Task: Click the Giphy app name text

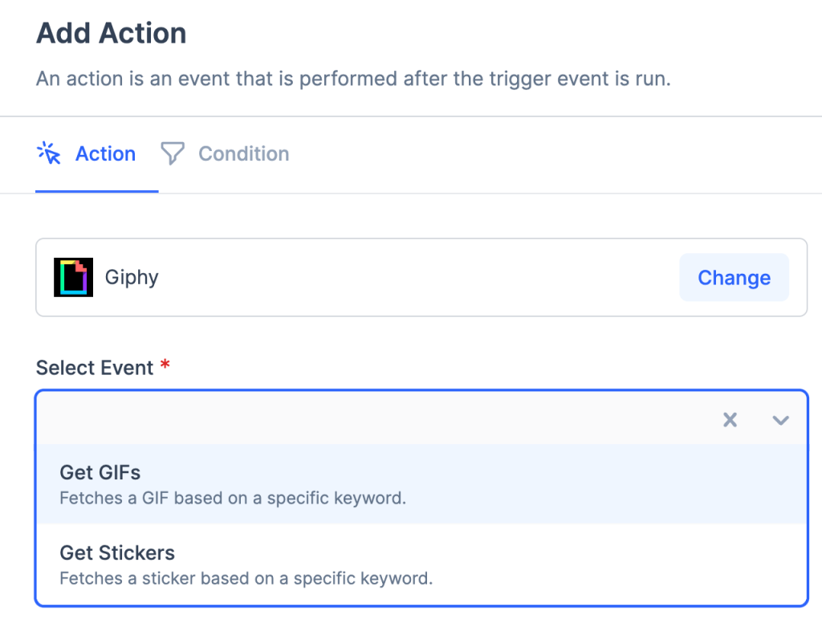Action: pyautogui.click(x=132, y=277)
